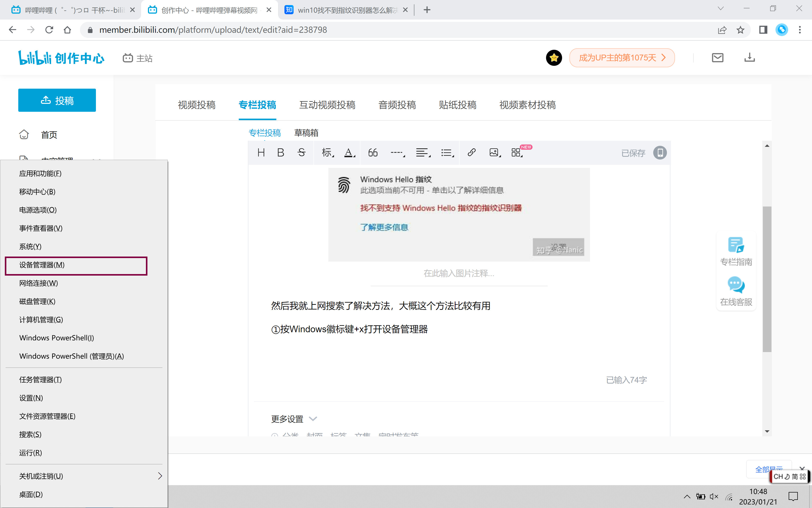The height and width of the screenshot is (508, 812).
Task: Select 磁盘管理(K) menu entry
Action: [84, 301]
